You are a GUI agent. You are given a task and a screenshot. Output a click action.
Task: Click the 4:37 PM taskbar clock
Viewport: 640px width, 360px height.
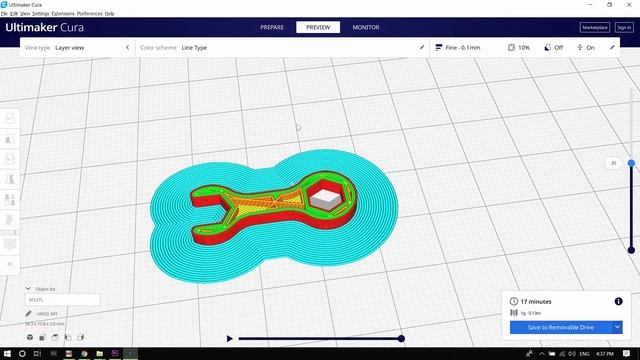tap(605, 353)
